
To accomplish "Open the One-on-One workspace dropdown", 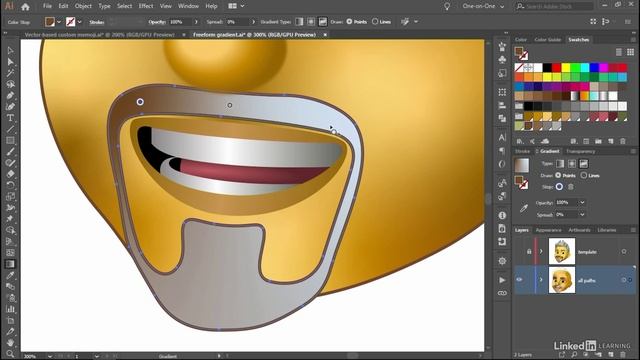I will (x=483, y=6).
